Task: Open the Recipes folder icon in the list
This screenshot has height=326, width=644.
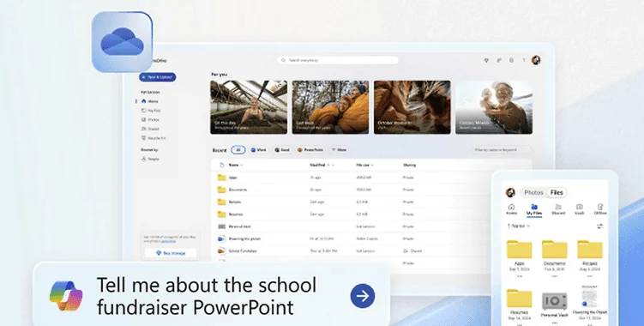Action: pos(222,202)
